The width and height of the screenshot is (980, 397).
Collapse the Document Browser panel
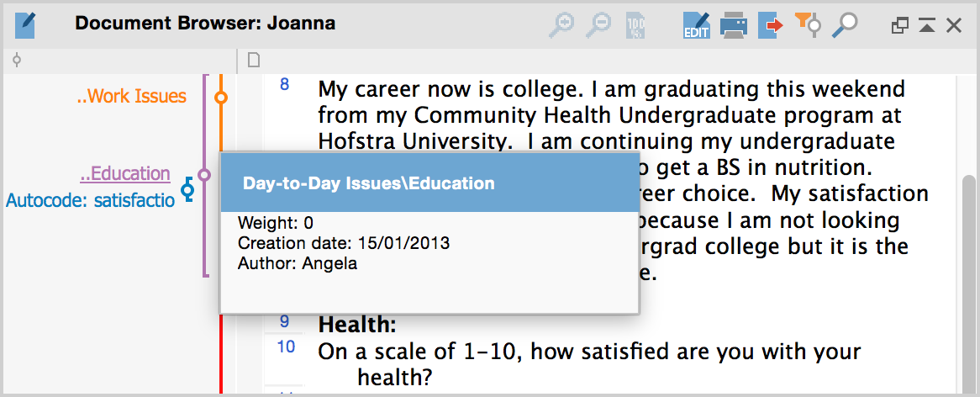[x=927, y=26]
